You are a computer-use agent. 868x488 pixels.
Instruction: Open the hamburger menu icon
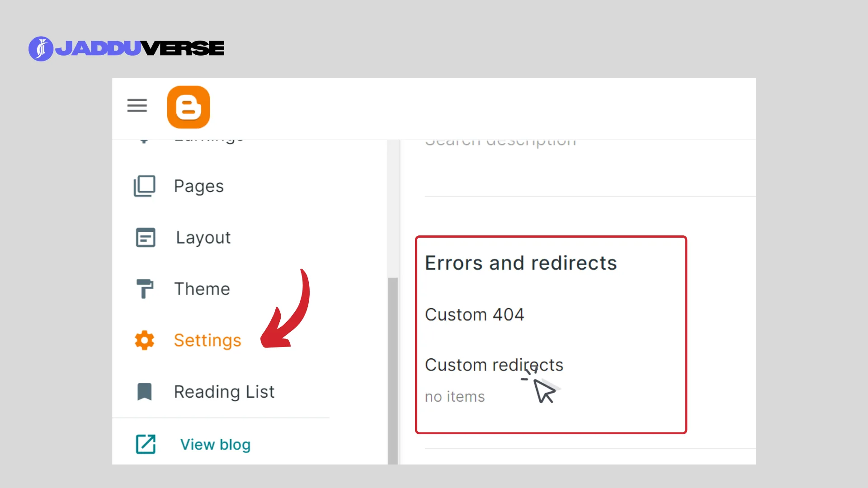(137, 106)
